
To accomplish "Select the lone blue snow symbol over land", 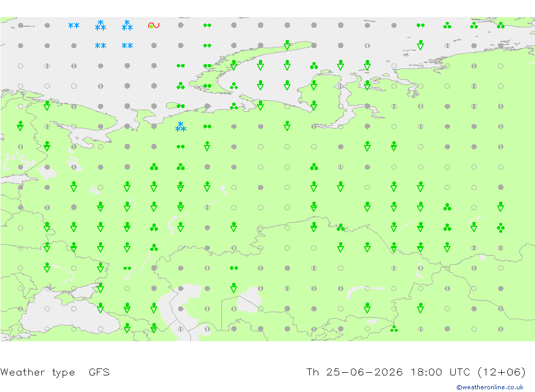I will pos(180,127).
